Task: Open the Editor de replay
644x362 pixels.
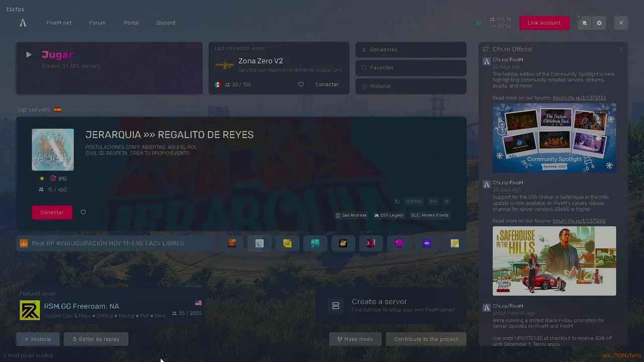Action: pyautogui.click(x=96, y=339)
